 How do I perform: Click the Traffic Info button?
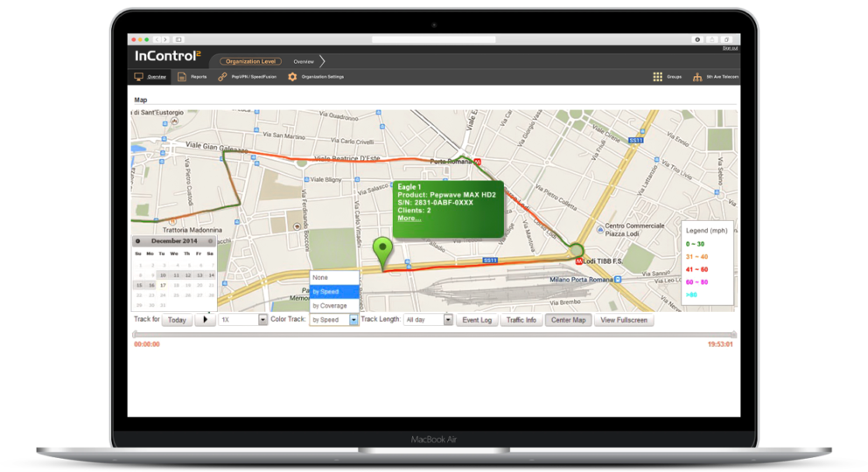click(x=521, y=320)
